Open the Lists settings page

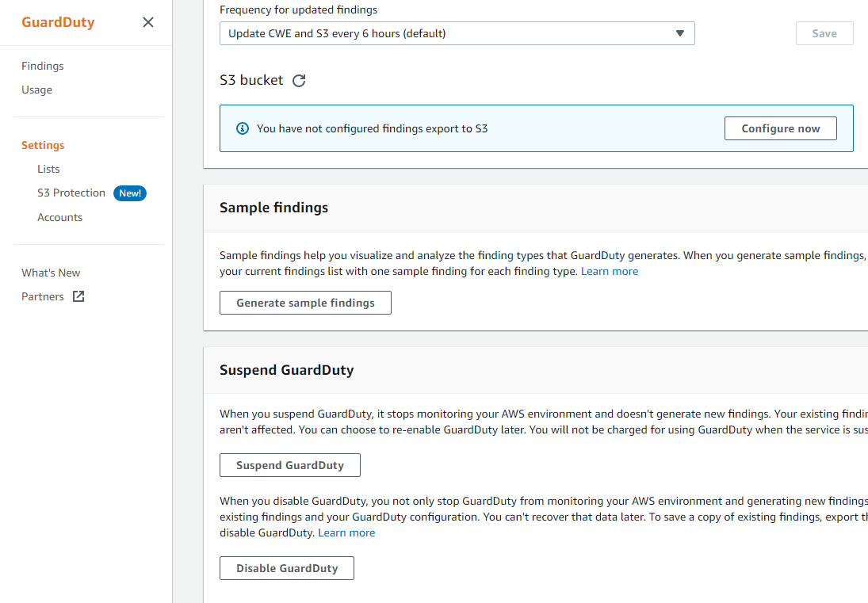pos(48,169)
